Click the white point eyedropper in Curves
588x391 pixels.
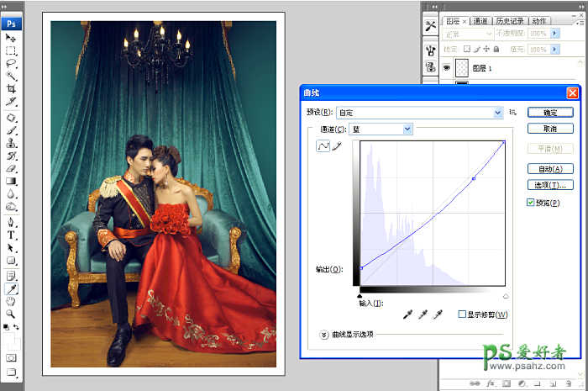(x=437, y=314)
